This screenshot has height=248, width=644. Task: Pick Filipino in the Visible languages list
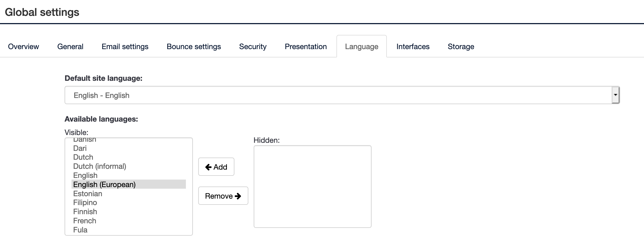(85, 202)
